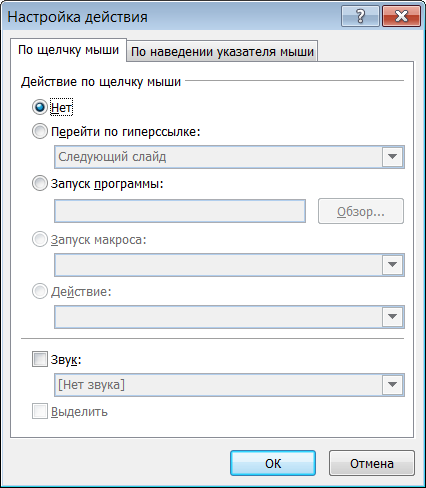Viewport: 426px width, 488px height.
Task: Close the Настройка действия dialog
Action: click(401, 16)
